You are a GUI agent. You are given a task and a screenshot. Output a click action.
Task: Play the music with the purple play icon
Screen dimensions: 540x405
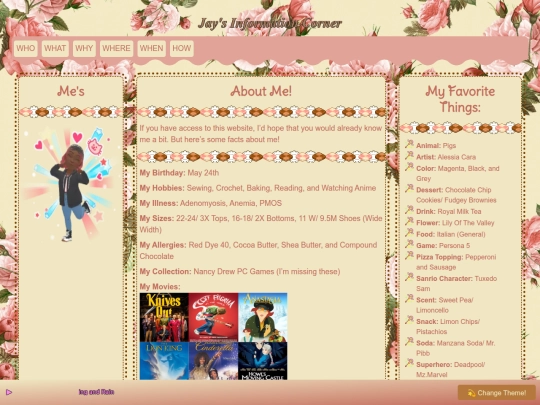coord(9,392)
